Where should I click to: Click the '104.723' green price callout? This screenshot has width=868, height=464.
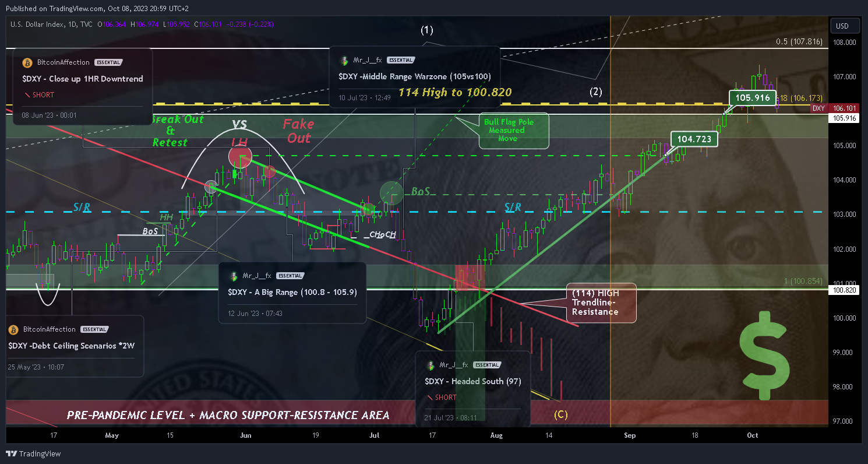pyautogui.click(x=694, y=139)
